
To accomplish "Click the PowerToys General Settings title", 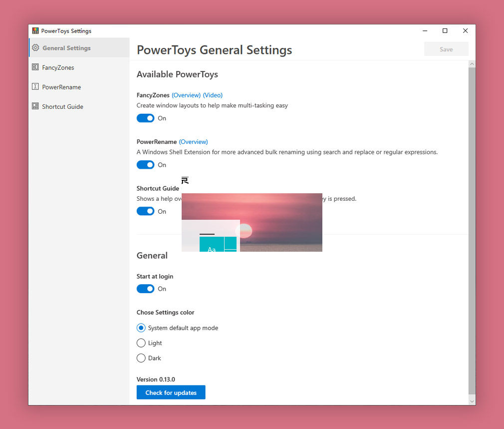I will pyautogui.click(x=215, y=50).
